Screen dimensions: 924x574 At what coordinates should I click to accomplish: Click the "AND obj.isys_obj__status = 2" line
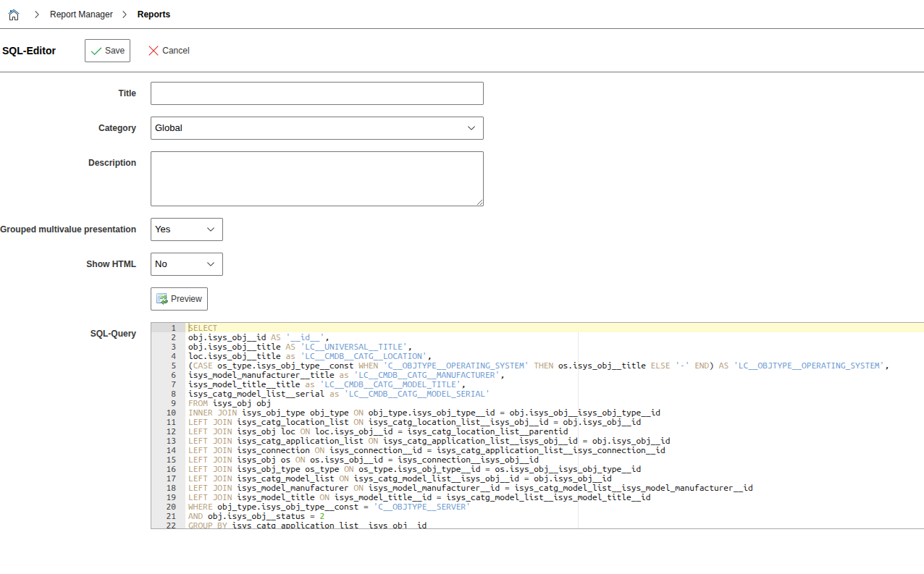click(256, 516)
